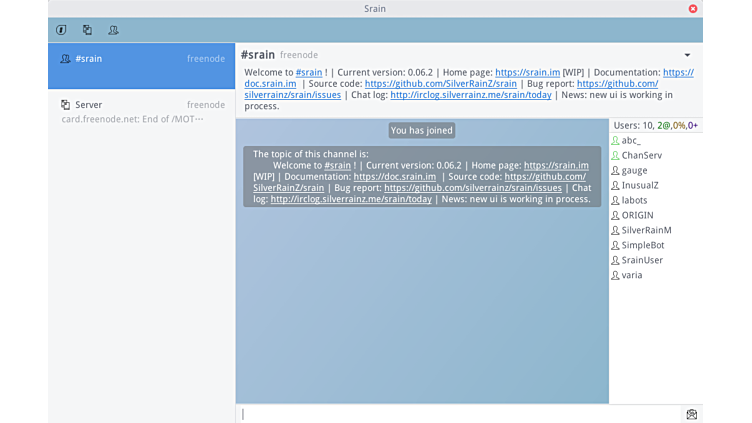Select SimpleBot in the user list
Image resolution: width=752 pixels, height=423 pixels.
[x=642, y=245]
